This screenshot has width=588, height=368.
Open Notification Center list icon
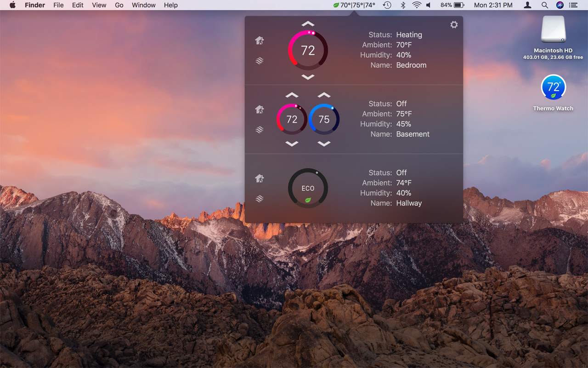573,5
